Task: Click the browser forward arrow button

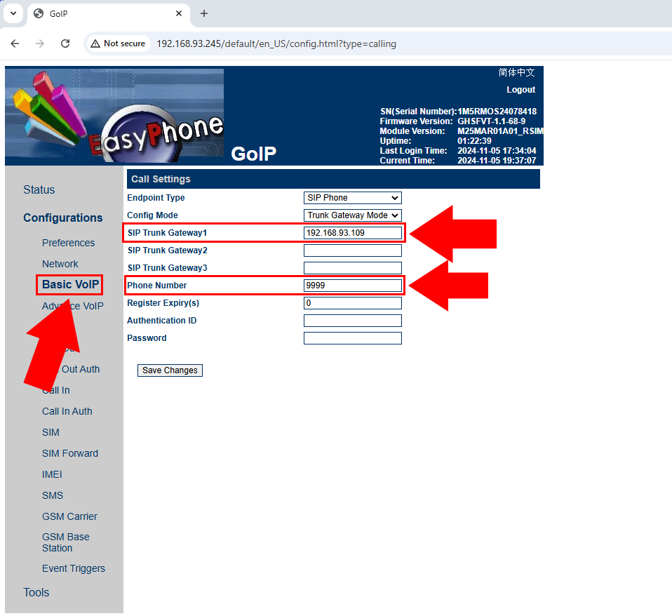Action: coord(40,43)
